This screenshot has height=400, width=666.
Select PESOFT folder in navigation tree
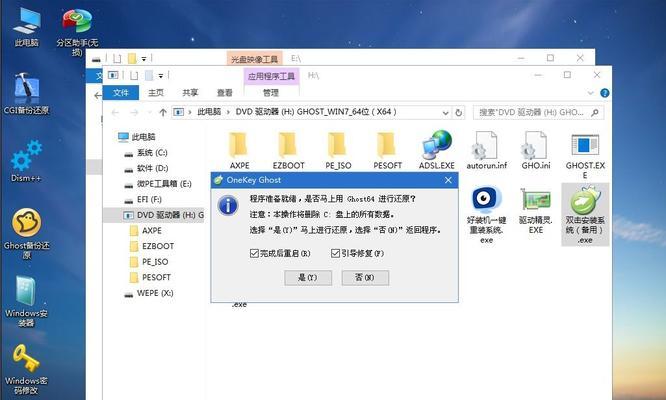tap(150, 278)
